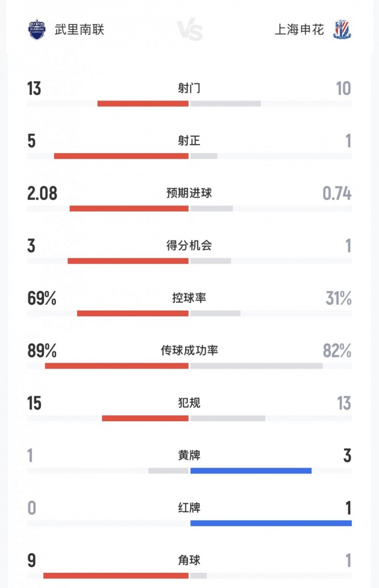The height and width of the screenshot is (588, 379).
Task: Tap the 射门 shots statistic label
Action: click(x=189, y=88)
